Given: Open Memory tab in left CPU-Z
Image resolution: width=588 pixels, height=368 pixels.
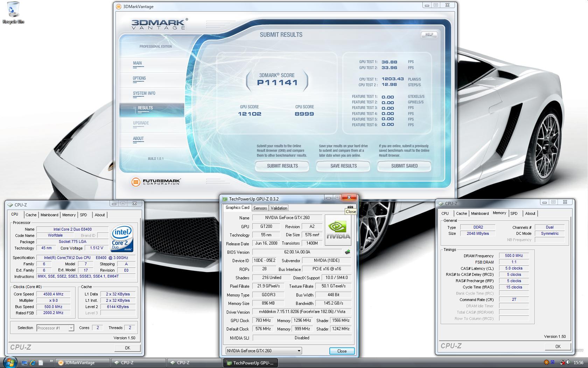Looking at the screenshot, I should [69, 215].
